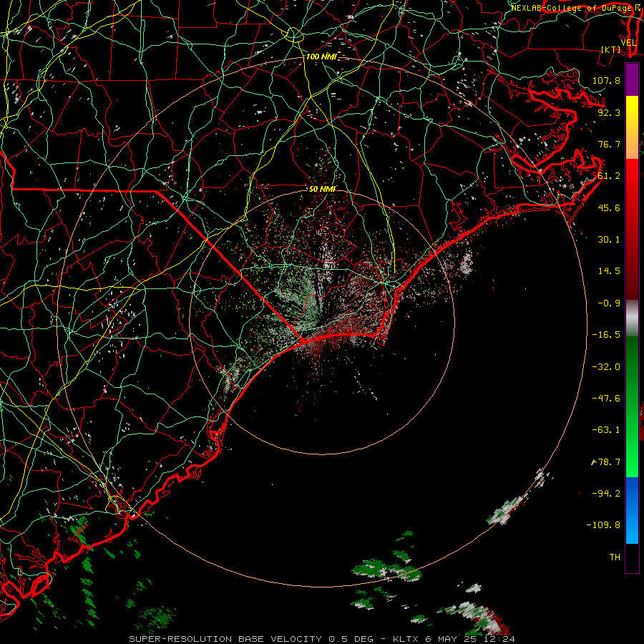Select the -63.1 velocity scale value
Screen dimensions: 644x644
606,430
